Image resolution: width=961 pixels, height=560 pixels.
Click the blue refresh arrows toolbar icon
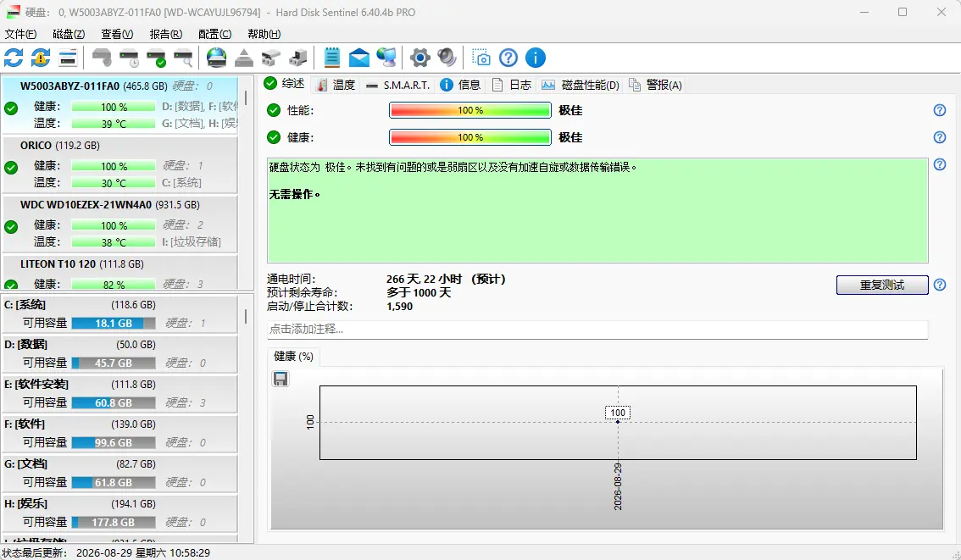(14, 58)
